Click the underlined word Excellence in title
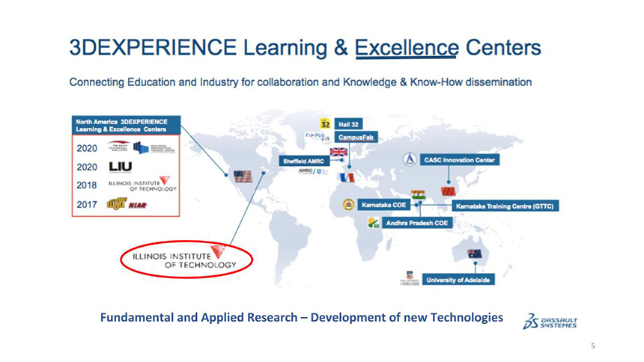This screenshot has height=362, width=644. point(406,49)
